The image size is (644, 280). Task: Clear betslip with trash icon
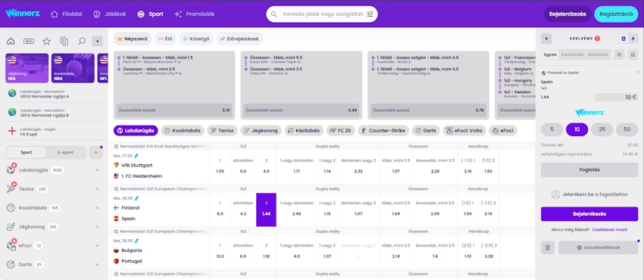548,247
